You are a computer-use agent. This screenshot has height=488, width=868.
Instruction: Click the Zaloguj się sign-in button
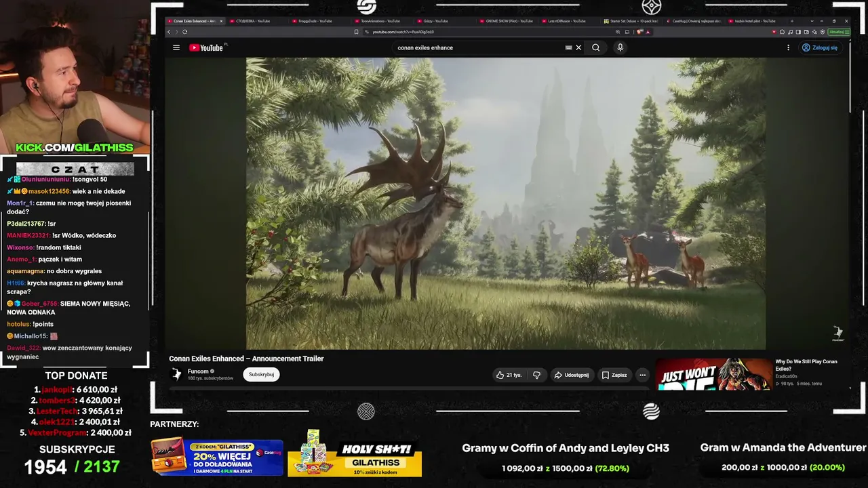(x=820, y=47)
